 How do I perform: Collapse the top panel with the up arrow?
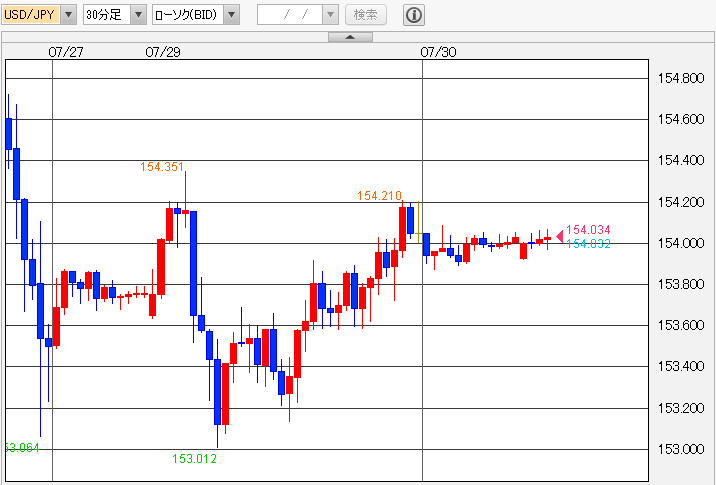350,37
